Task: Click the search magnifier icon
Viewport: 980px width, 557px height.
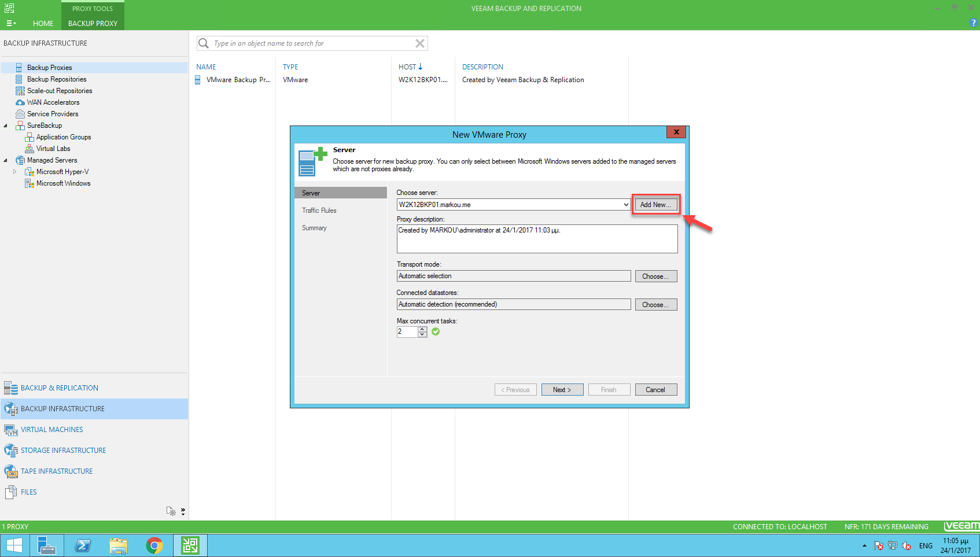Action: [x=204, y=43]
